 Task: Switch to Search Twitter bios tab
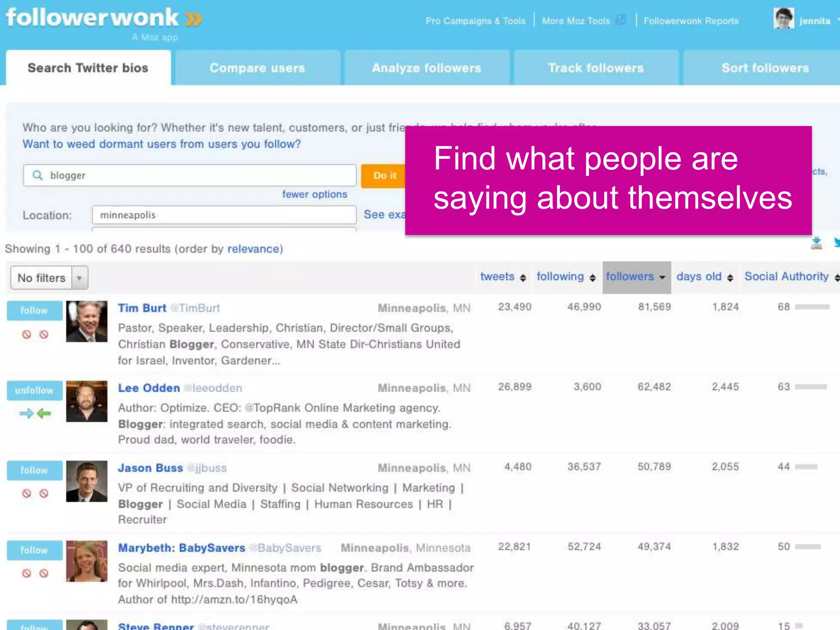pyautogui.click(x=88, y=68)
